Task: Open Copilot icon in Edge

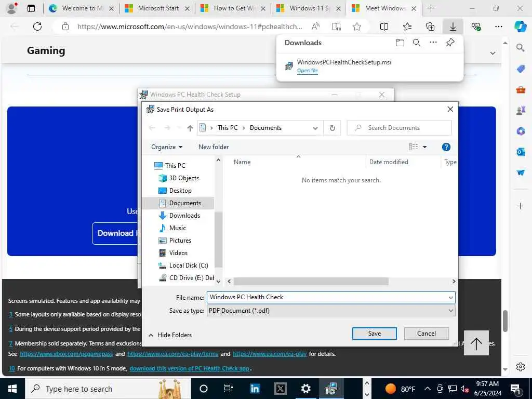Action: [x=520, y=26]
